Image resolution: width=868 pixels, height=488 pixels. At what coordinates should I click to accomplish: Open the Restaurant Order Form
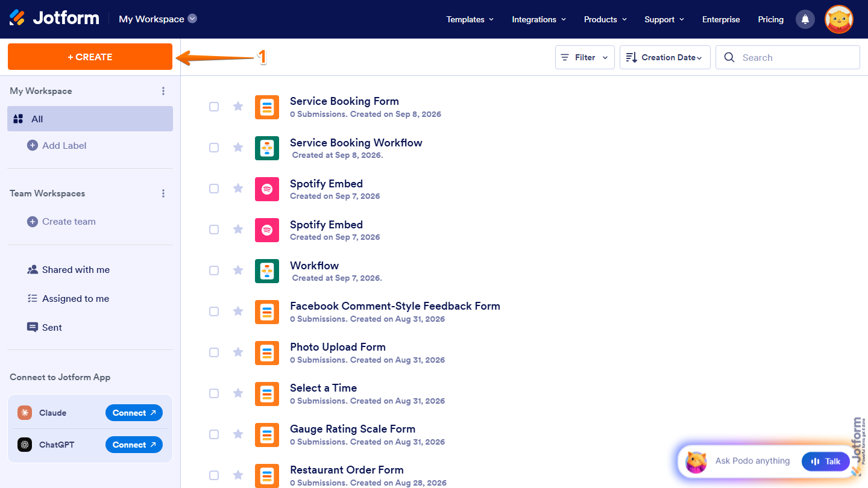click(x=347, y=470)
